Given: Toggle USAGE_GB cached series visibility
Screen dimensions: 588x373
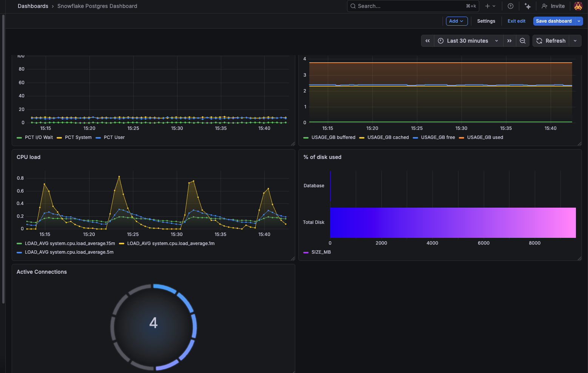Looking at the screenshot, I should point(388,137).
